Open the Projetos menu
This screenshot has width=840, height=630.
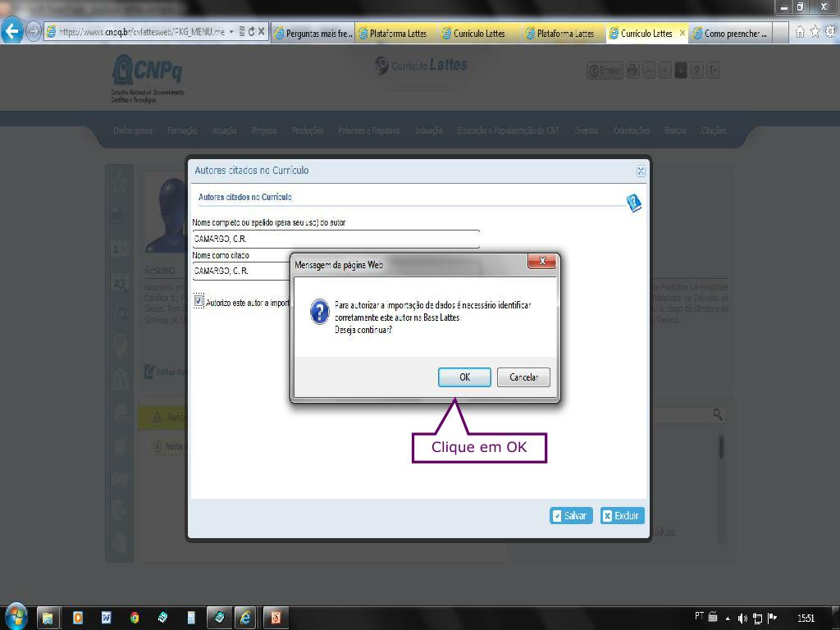click(x=264, y=130)
